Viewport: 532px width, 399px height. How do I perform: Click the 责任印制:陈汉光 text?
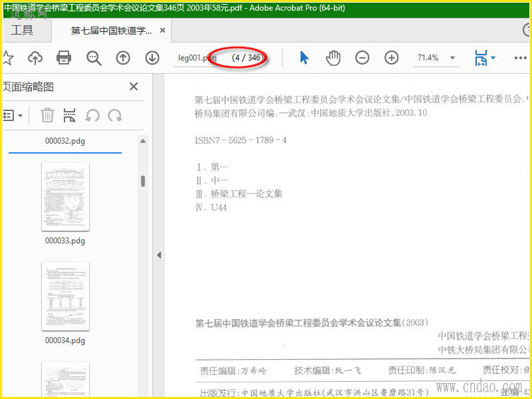pos(422,370)
